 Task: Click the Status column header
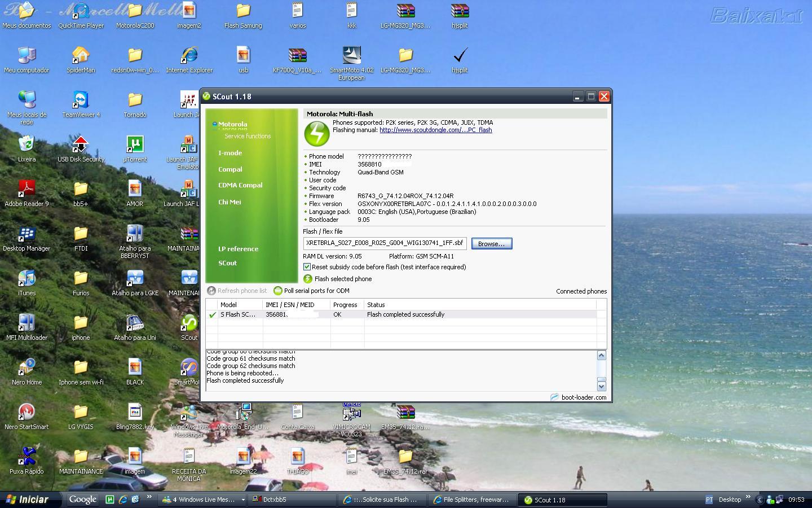480,305
